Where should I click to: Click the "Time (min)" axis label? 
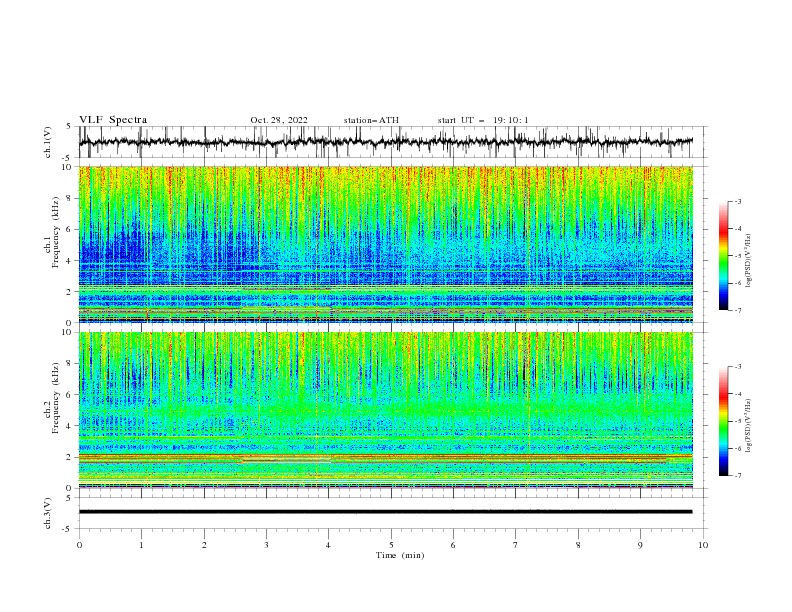point(400,555)
